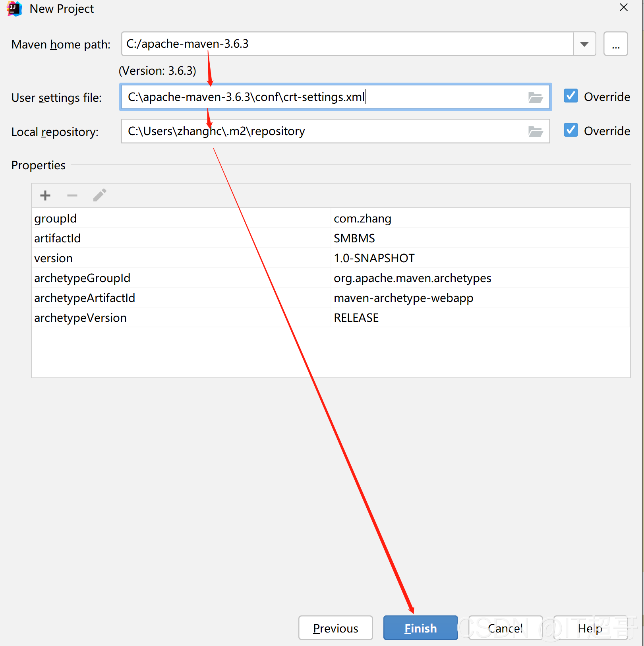Viewport: 644px width, 646px height.
Task: Click the SMBMS value cell
Action: point(480,238)
